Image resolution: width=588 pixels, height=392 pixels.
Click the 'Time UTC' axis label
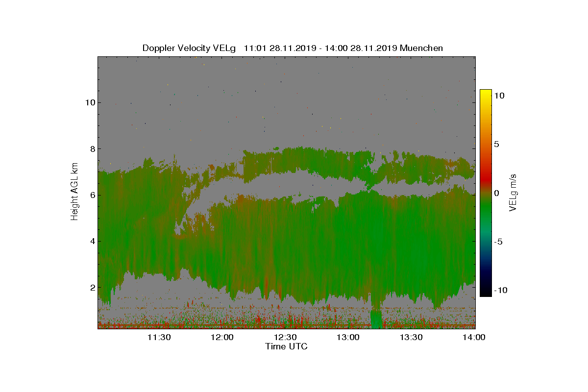point(287,346)
